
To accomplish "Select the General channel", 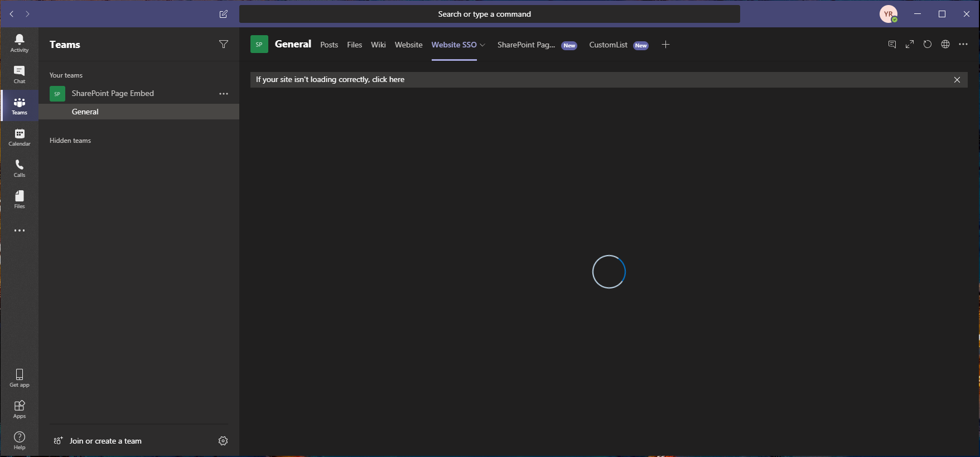I will [x=139, y=112].
